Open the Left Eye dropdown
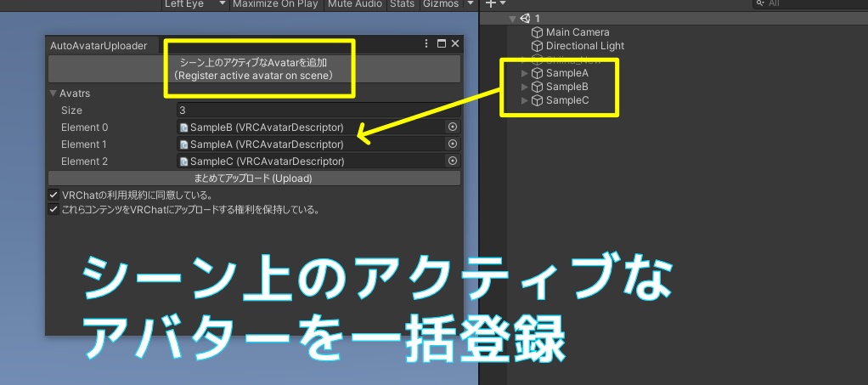This screenshot has width=868, height=385. coord(195,4)
